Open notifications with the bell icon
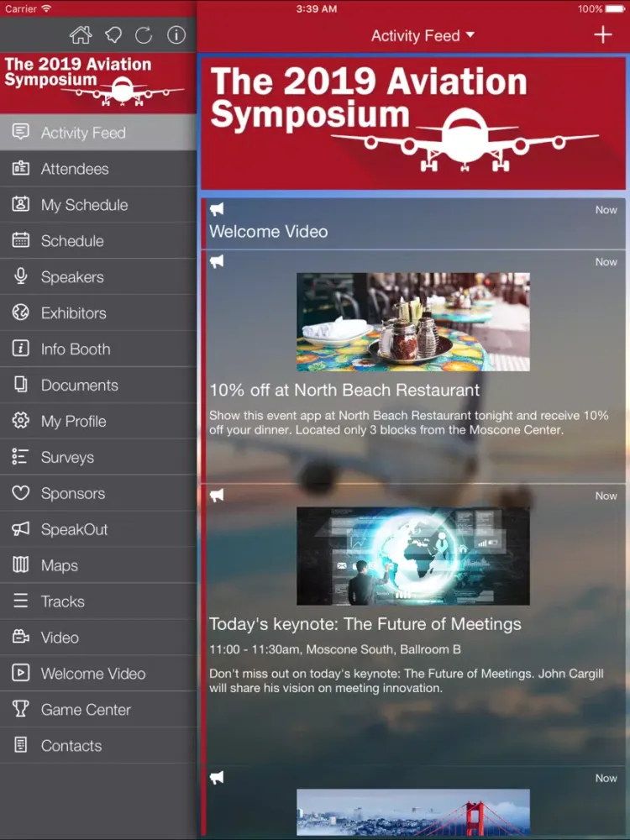Image resolution: width=630 pixels, height=840 pixels. pyautogui.click(x=113, y=35)
